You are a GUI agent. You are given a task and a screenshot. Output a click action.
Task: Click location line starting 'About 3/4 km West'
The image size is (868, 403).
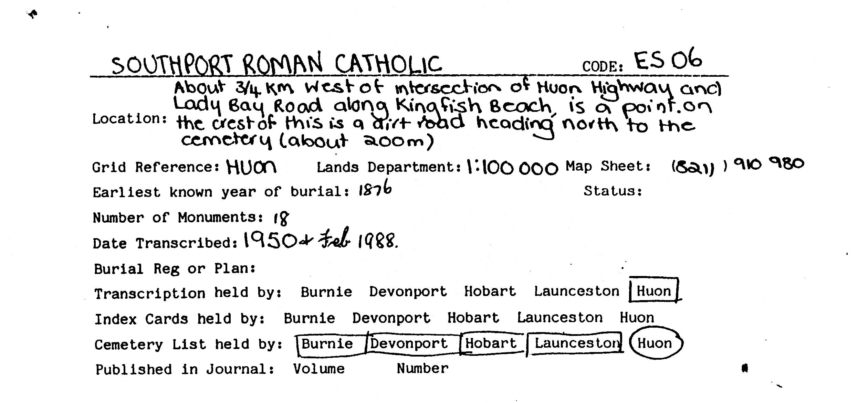click(448, 88)
